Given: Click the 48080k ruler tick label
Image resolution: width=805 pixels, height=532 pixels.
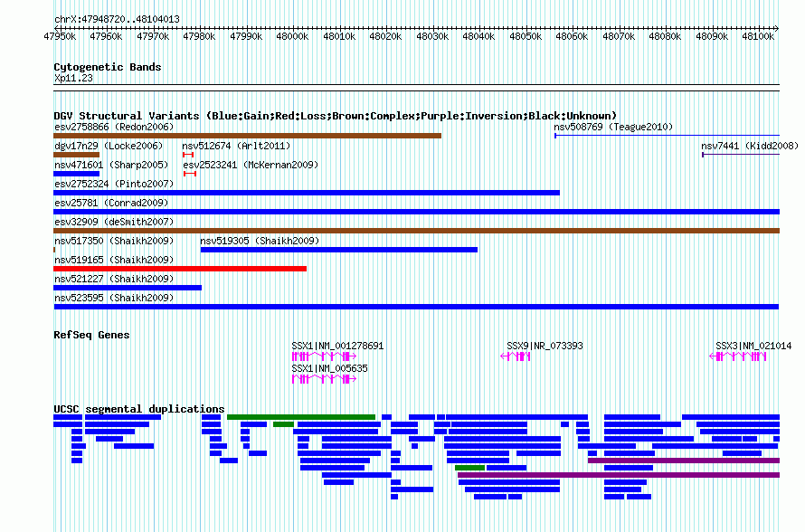Looking at the screenshot, I should pos(665,36).
